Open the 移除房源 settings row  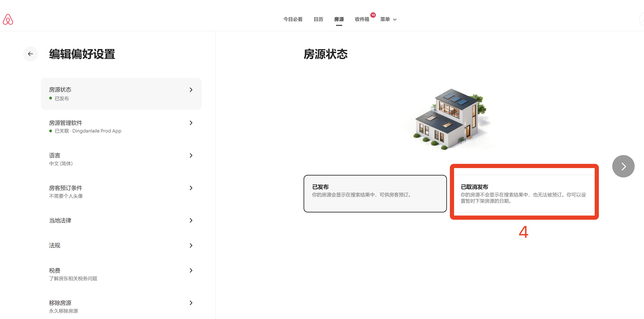pos(121,306)
